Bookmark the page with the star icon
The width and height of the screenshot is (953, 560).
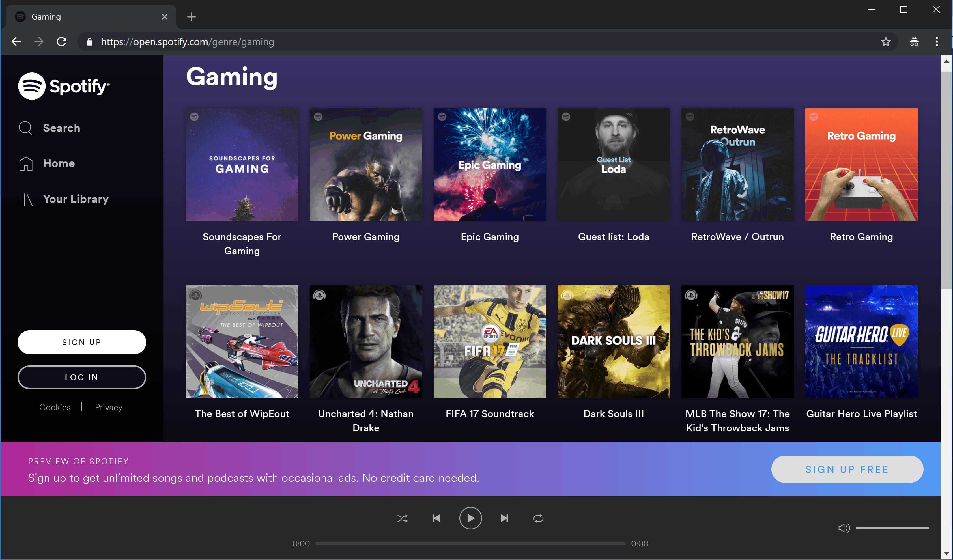886,42
